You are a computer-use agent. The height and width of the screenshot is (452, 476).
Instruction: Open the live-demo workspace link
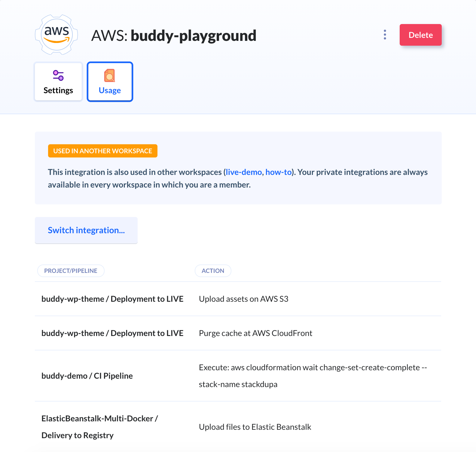244,172
